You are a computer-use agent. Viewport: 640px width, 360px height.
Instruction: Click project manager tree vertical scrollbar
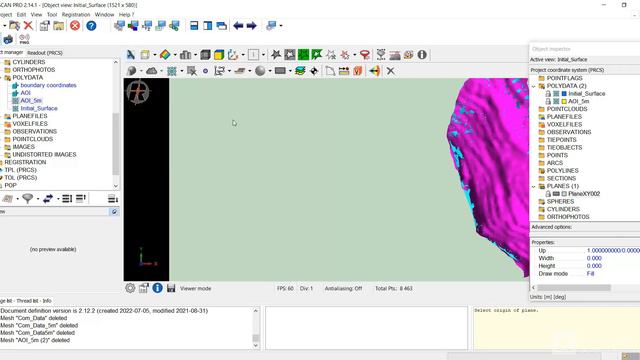coord(116,144)
